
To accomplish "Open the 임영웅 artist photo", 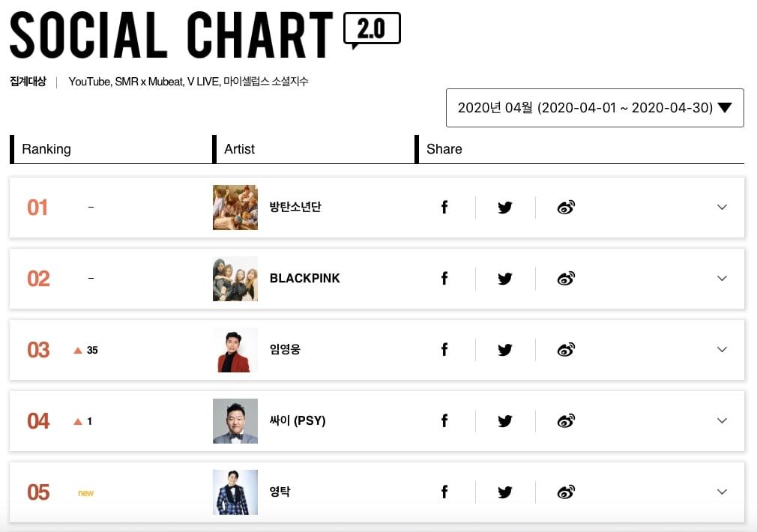I will (x=235, y=350).
